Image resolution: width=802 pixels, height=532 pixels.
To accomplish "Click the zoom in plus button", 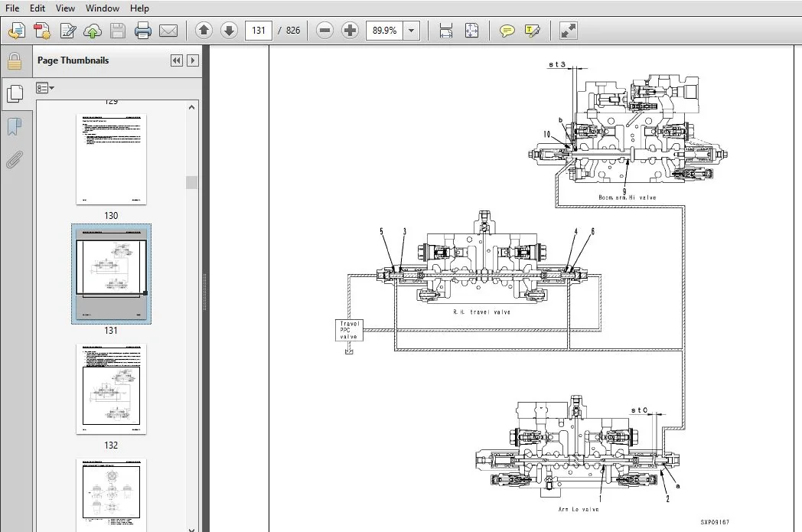I will (350, 30).
